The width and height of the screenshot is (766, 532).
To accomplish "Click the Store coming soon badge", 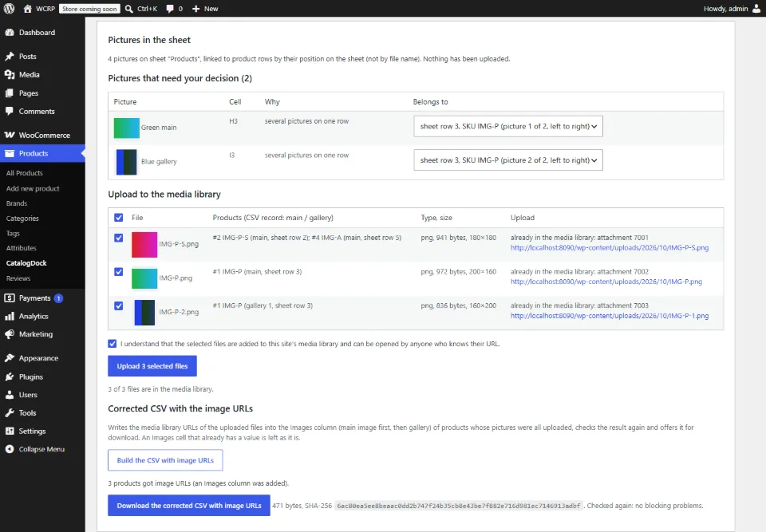I will click(89, 9).
